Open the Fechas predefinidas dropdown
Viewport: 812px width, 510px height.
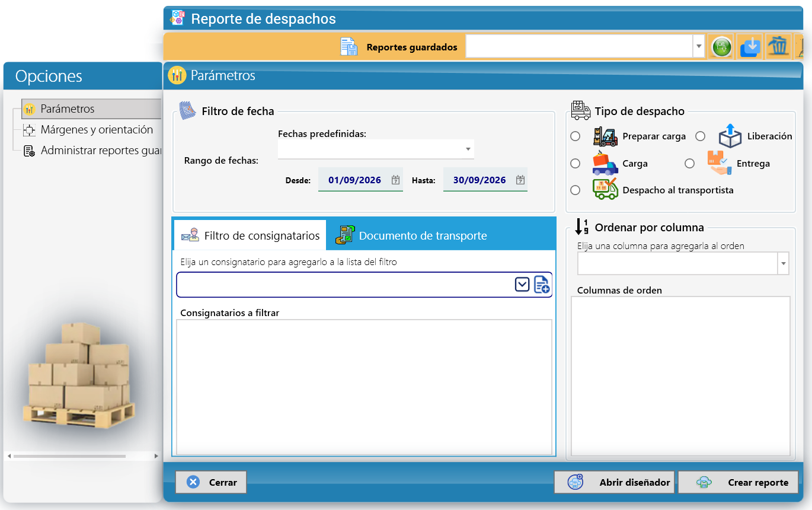(x=468, y=149)
